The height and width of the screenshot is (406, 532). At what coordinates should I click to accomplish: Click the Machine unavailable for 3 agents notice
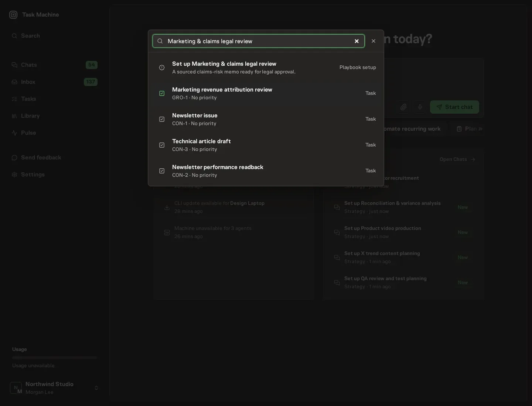coord(234,233)
